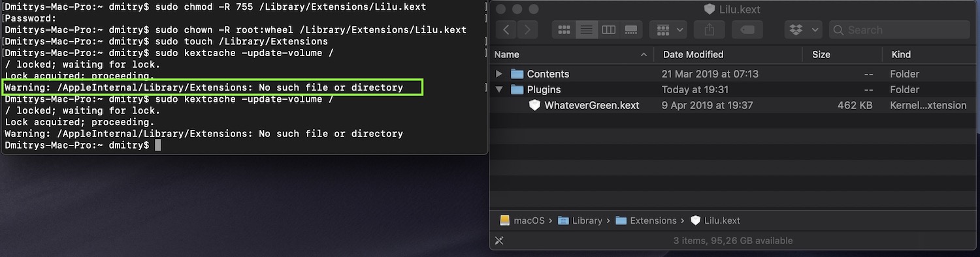Click the Share toolbar button
Viewport: 980px width, 257px height.
click(x=709, y=30)
